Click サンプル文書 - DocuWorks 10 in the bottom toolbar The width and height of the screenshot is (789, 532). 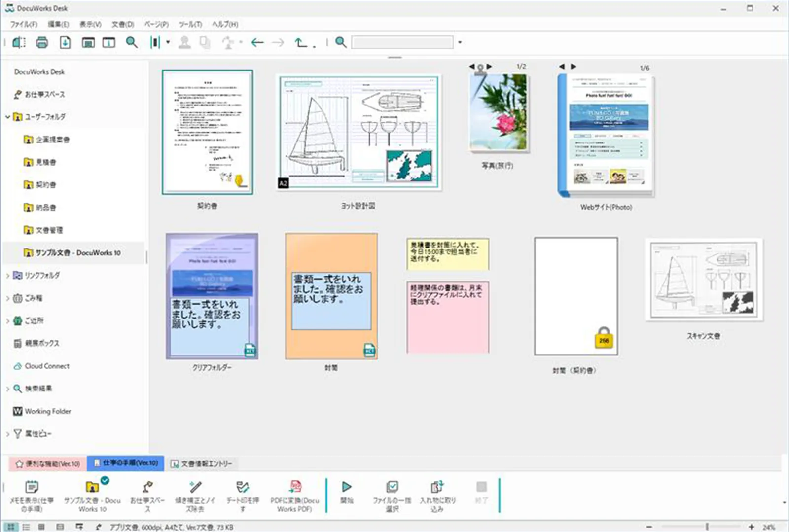coord(92,496)
